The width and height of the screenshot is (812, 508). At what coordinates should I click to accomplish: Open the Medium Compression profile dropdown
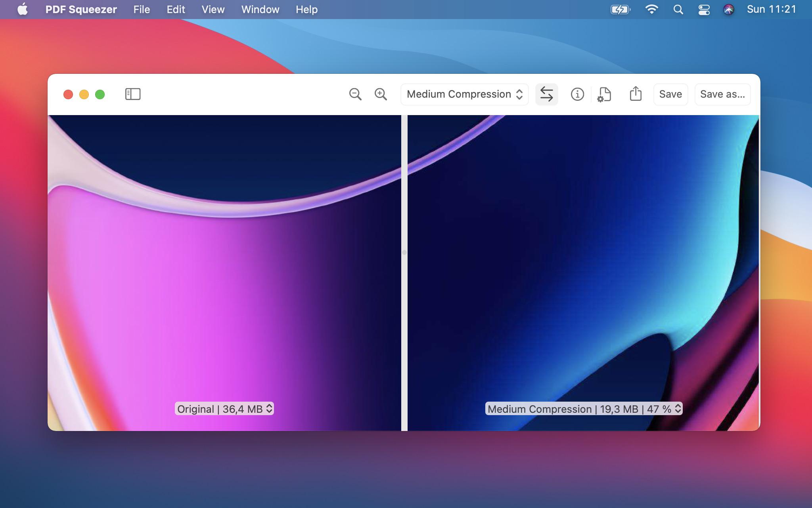point(465,94)
